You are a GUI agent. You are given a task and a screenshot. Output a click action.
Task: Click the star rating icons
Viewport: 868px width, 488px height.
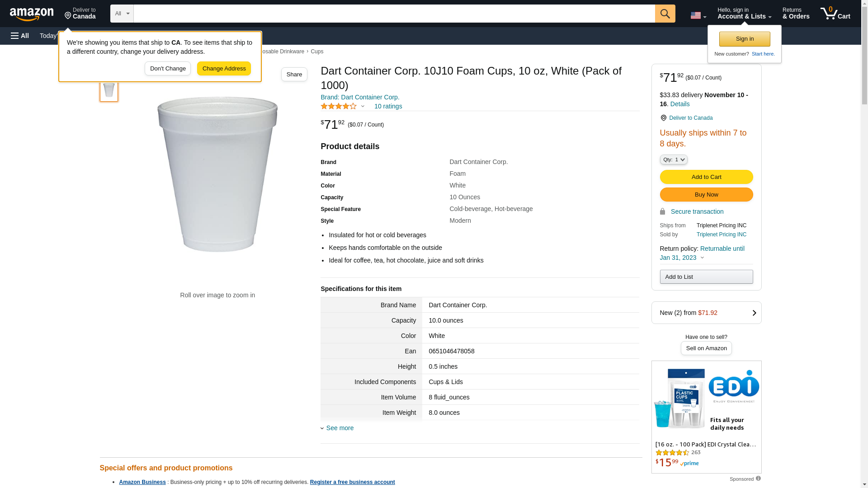339,107
